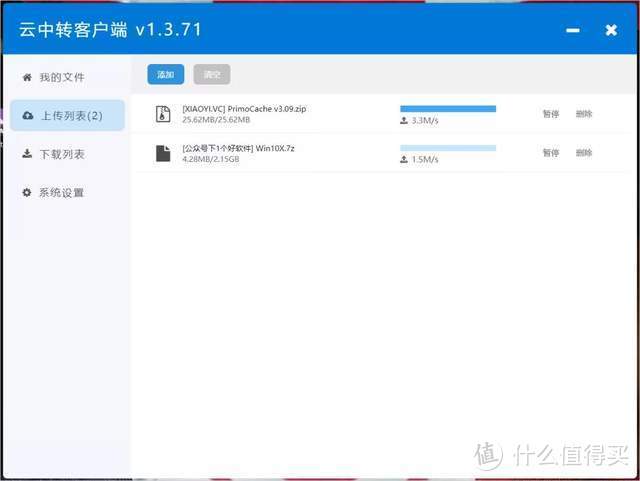Click size text 25.62MB/25.62MB
This screenshot has width=640, height=481.
[216, 120]
